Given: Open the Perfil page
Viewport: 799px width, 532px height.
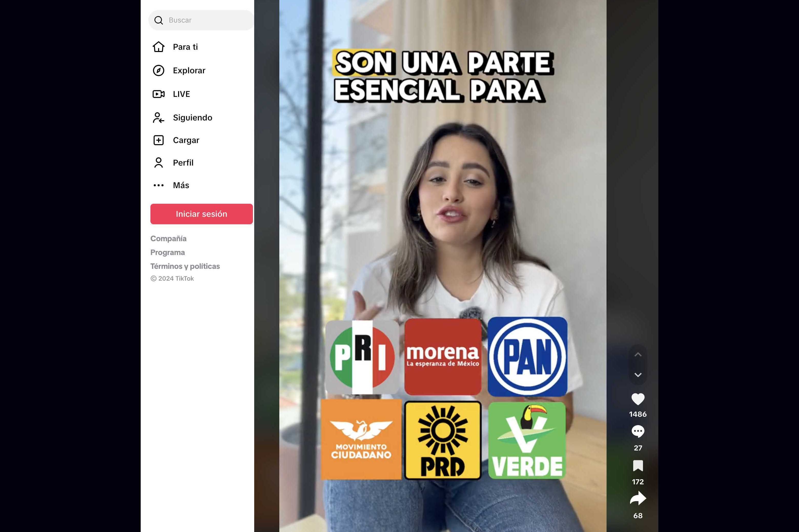Looking at the screenshot, I should coord(183,163).
